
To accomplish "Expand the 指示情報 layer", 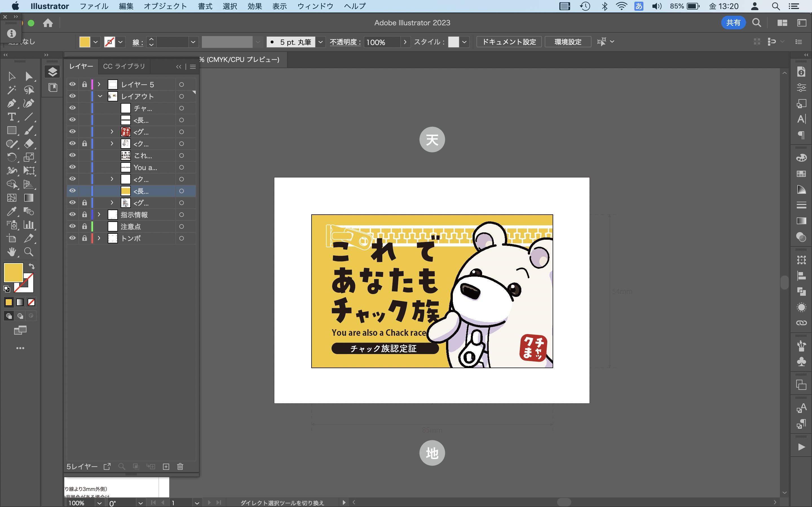I will [99, 214].
